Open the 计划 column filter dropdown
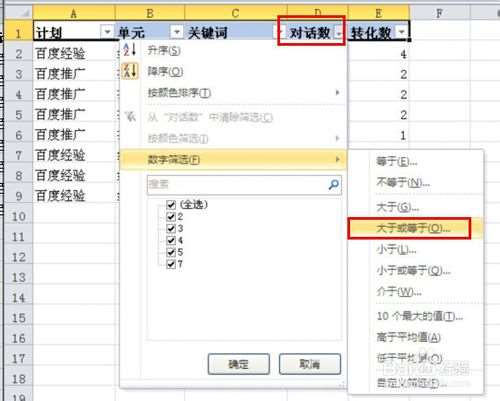This screenshot has height=401, width=500. click(x=107, y=32)
